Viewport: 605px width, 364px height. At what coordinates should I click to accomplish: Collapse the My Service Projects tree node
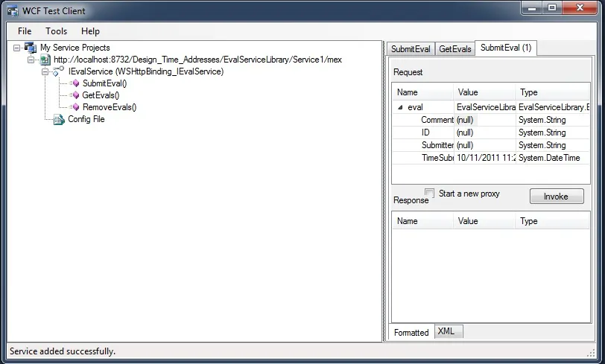tap(16, 48)
